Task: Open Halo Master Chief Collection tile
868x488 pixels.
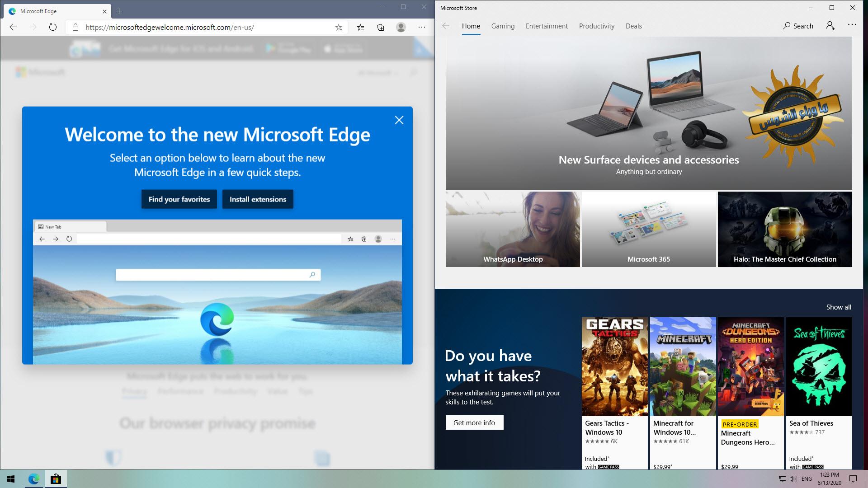Action: click(785, 229)
